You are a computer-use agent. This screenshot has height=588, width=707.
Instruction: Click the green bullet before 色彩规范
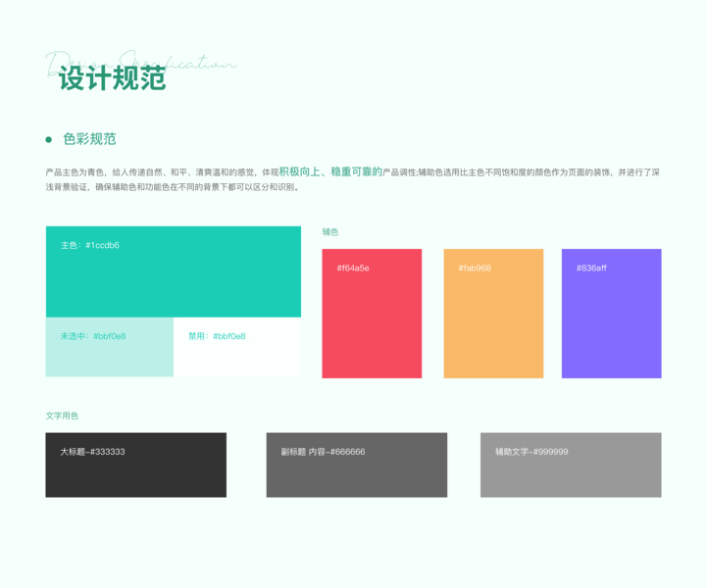click(49, 140)
